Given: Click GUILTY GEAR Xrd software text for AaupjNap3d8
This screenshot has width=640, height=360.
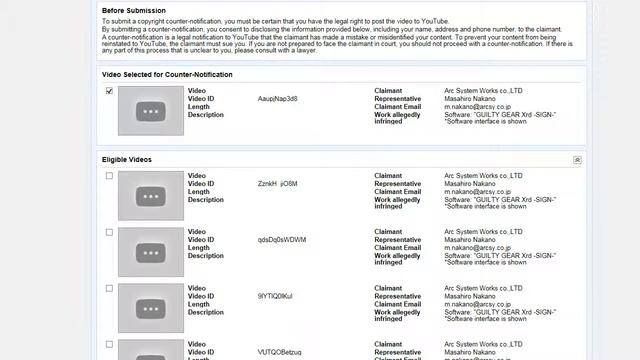Looking at the screenshot, I should click(x=500, y=115).
